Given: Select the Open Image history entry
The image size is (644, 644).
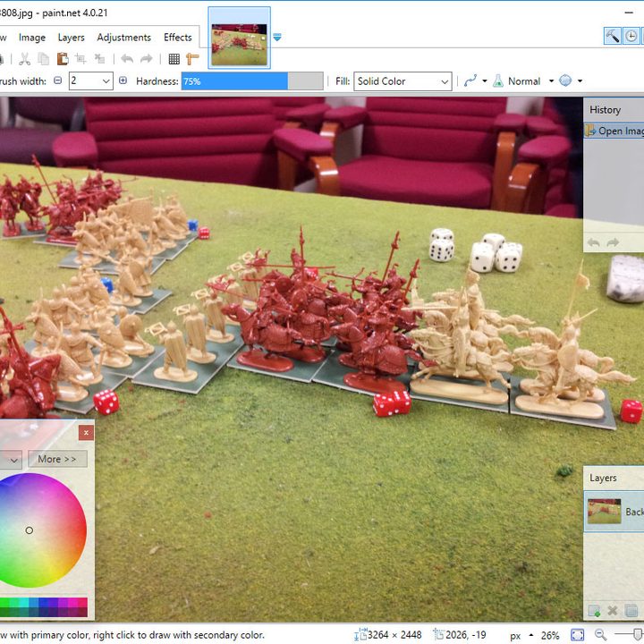Looking at the screenshot, I should 614,131.
